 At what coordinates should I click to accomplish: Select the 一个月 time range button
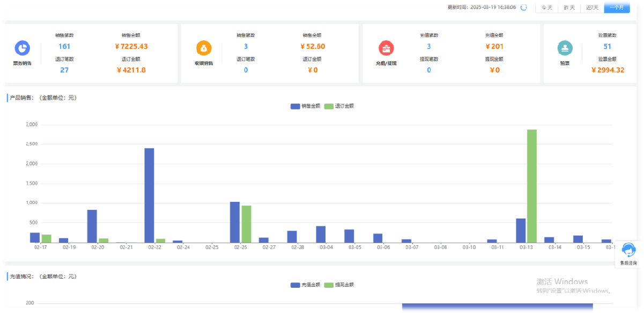click(617, 8)
